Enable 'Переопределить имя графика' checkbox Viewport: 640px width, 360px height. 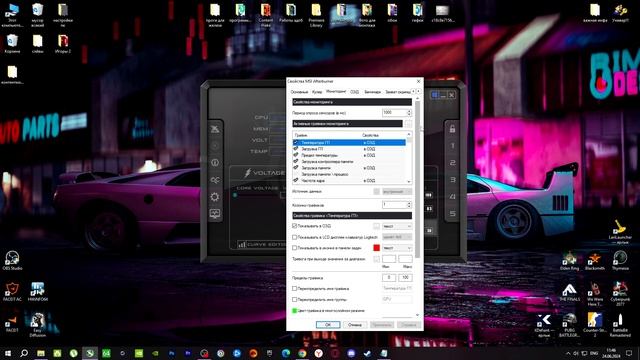[x=295, y=289]
